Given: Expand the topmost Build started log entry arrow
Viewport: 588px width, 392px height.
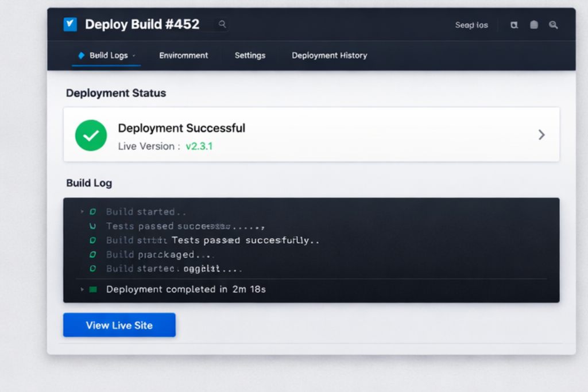Looking at the screenshot, I should click(x=82, y=212).
